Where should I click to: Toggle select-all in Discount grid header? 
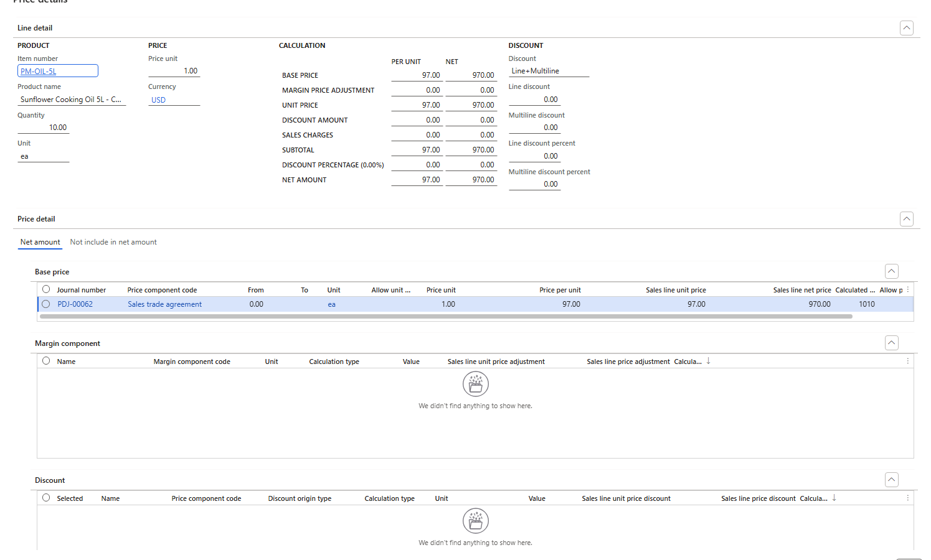pyautogui.click(x=46, y=498)
